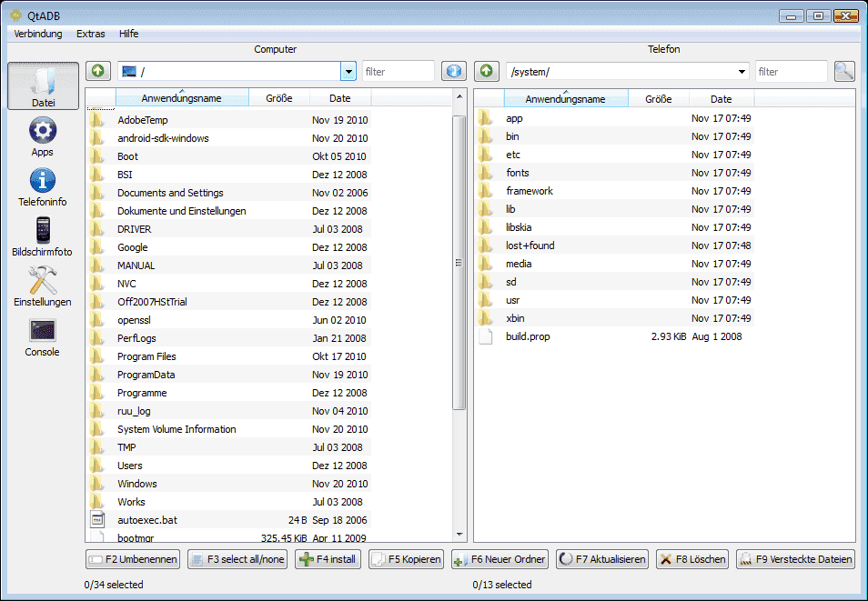The height and width of the screenshot is (601, 868).
Task: Open the Hilfe menu
Action: point(129,34)
